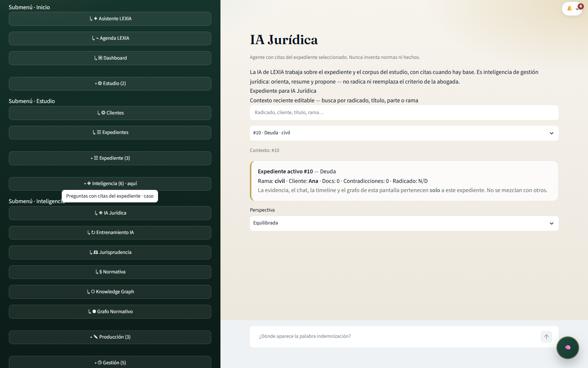Open the floating pink assistant bubble
The image size is (588, 368).
(568, 347)
